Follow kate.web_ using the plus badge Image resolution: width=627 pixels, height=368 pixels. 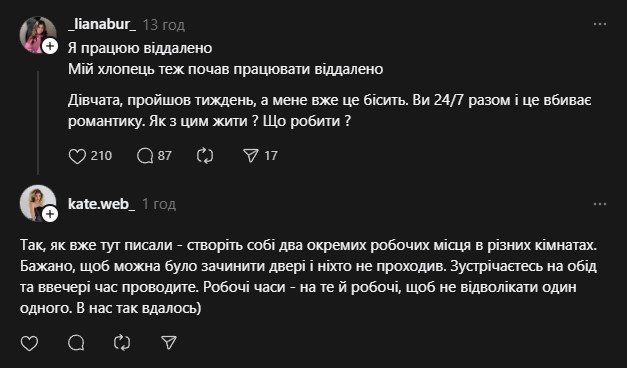[50, 214]
